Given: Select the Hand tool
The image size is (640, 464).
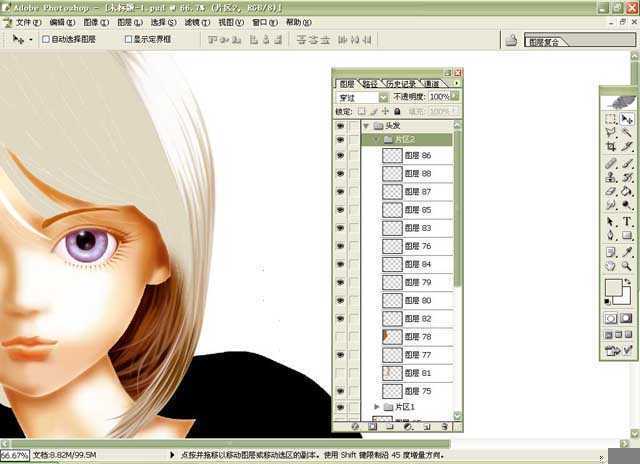Looking at the screenshot, I should point(611,266).
